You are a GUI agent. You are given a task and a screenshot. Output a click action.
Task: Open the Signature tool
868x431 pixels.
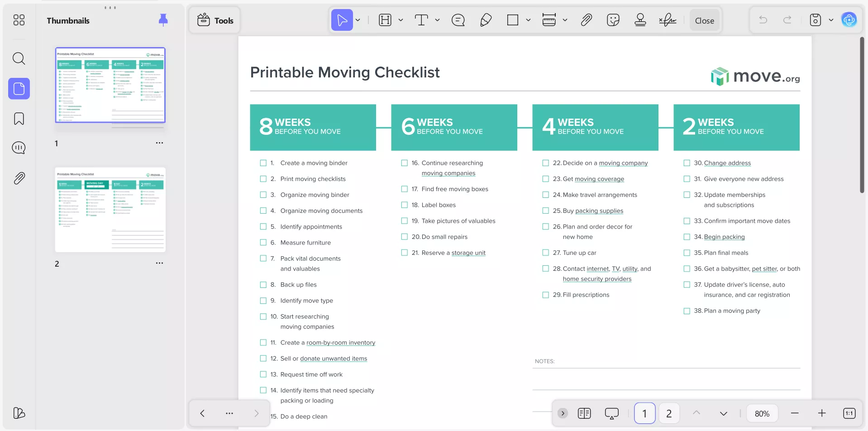click(x=668, y=20)
